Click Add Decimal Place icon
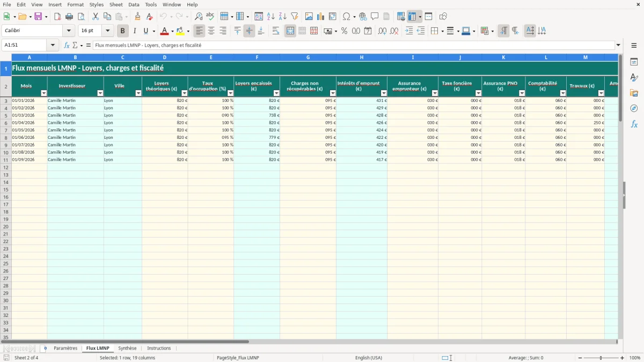Image resolution: width=644 pixels, height=362 pixels. pos(382,31)
